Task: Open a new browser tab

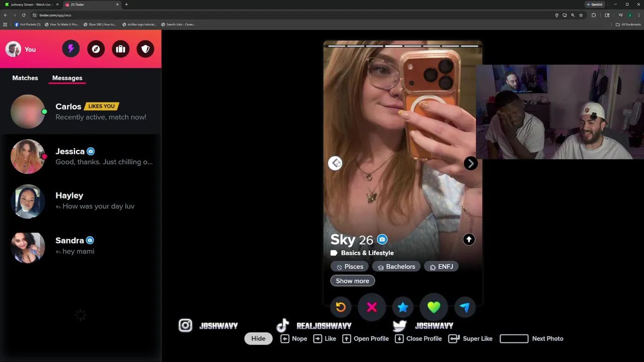Action: 126,5
